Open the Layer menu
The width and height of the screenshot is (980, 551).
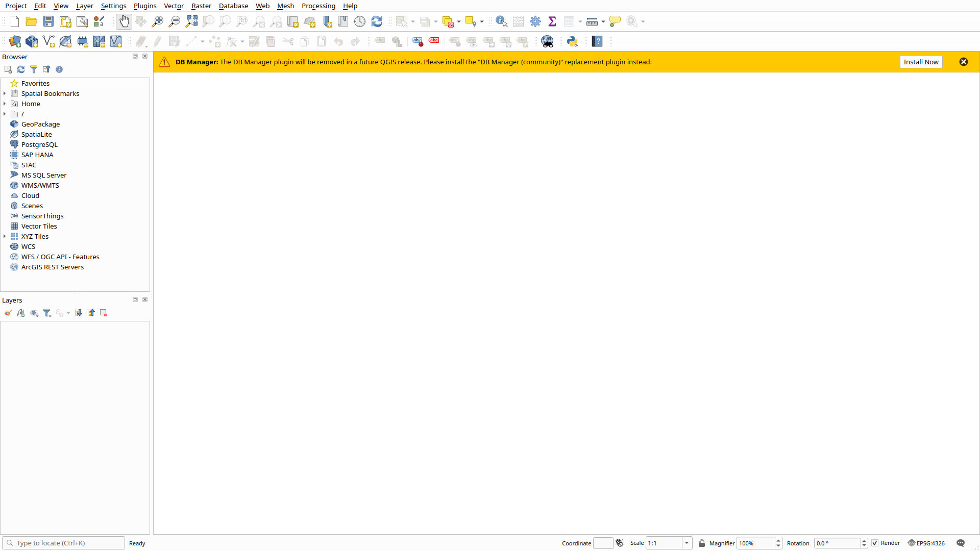point(85,6)
